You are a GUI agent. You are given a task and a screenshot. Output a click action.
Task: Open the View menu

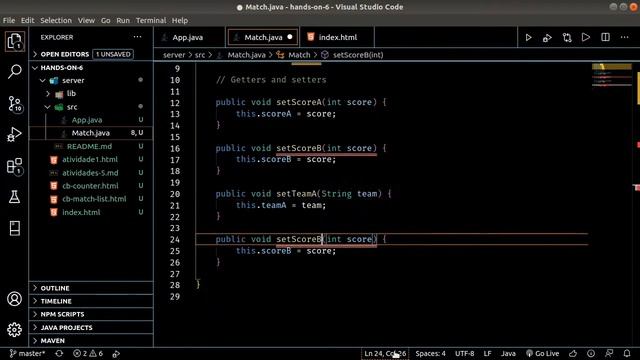coord(86,20)
